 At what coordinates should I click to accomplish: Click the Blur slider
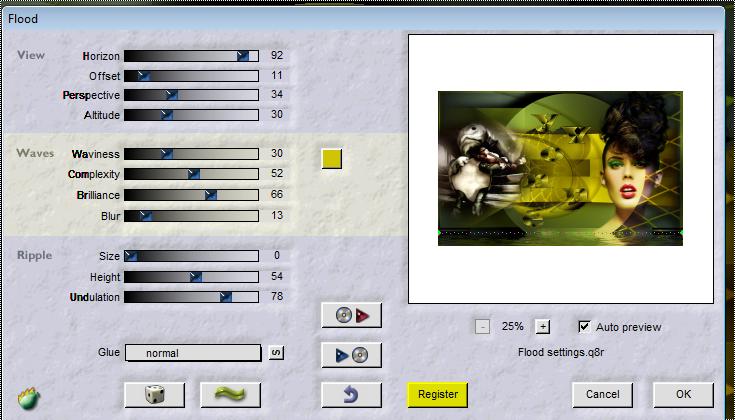pyautogui.click(x=191, y=216)
